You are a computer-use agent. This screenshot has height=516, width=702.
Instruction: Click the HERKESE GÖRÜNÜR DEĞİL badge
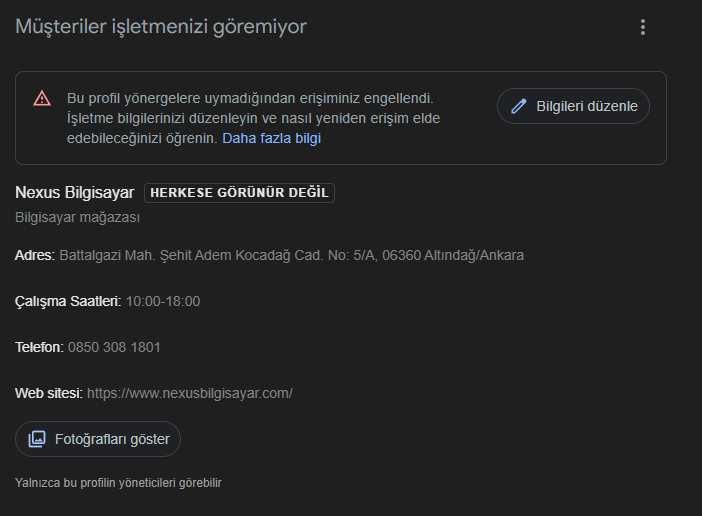click(x=240, y=192)
